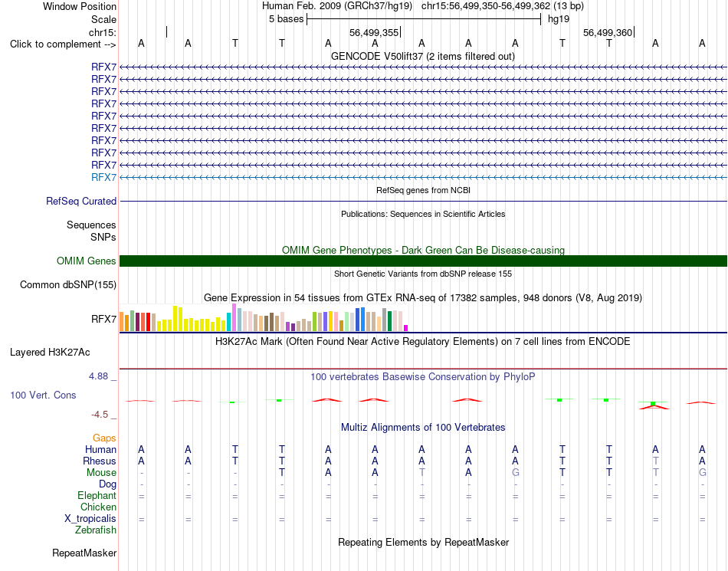Viewport: 728px width, 571px height.
Task: Select the Dog alignment row label
Action: click(107, 484)
